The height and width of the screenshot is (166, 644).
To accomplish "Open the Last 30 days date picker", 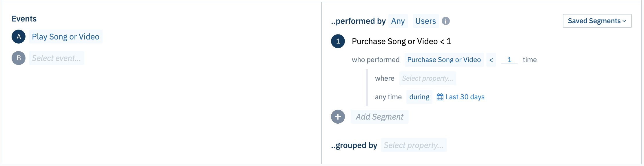I will tap(465, 97).
